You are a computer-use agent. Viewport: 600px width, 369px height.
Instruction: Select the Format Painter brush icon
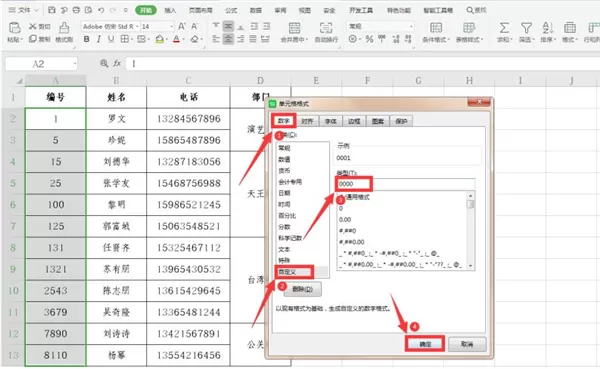coord(64,28)
